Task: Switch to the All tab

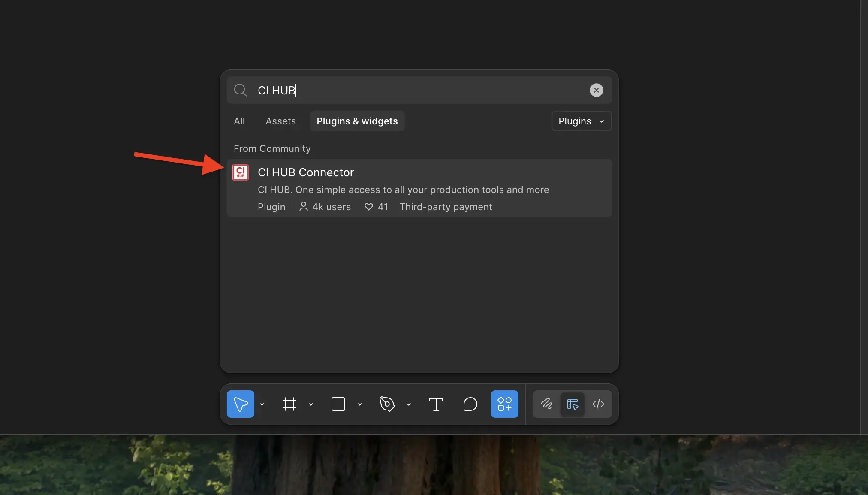Action: 239,121
